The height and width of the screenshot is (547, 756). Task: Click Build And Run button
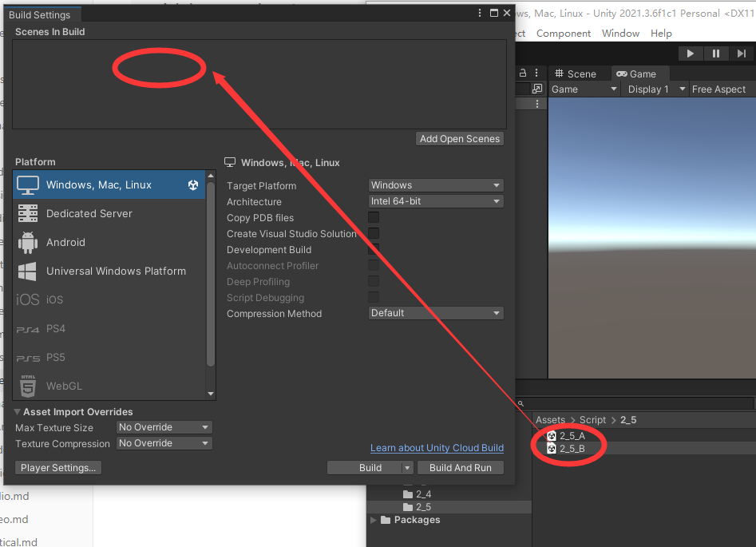coord(461,468)
